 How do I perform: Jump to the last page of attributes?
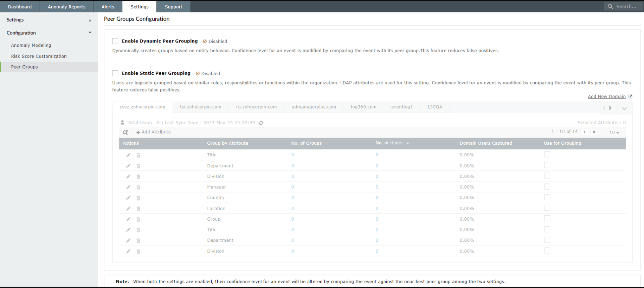point(594,132)
